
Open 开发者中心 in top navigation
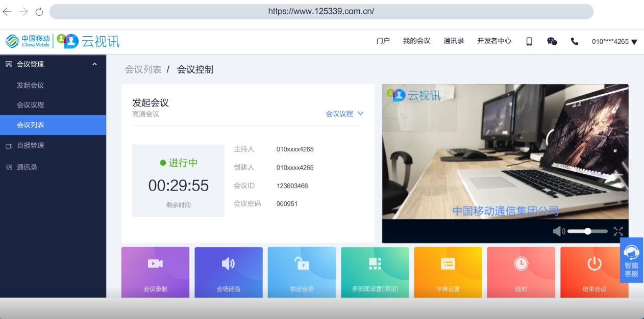[x=494, y=41]
